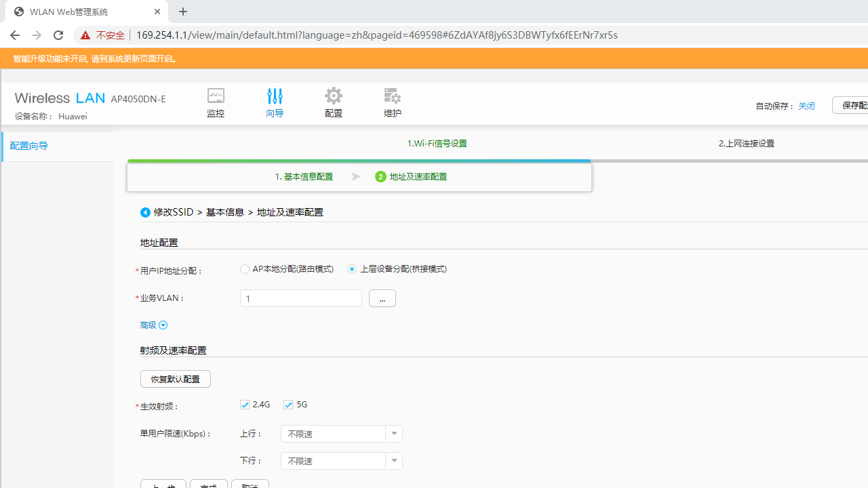Click the browser forward arrow
Viewport: 868px width, 488px height.
pos(37,35)
